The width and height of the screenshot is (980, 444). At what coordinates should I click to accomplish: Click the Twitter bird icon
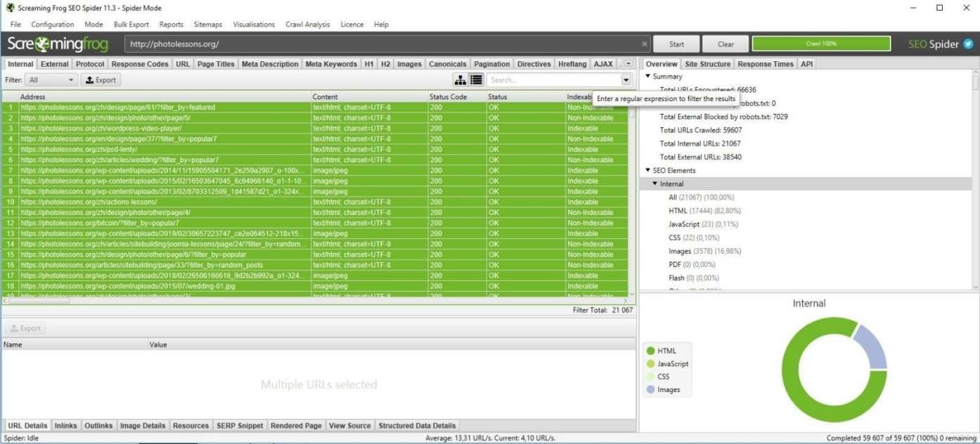coord(968,44)
